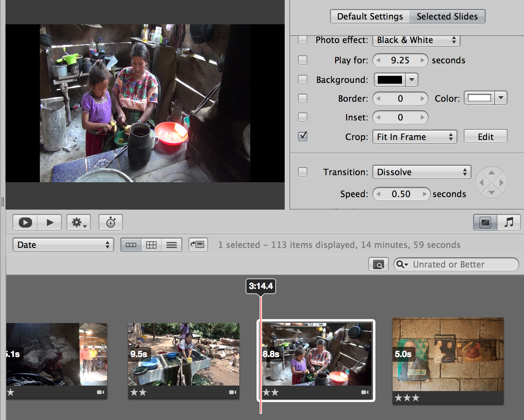Enable the Transition checkbox
This screenshot has height=420, width=524.
[303, 172]
